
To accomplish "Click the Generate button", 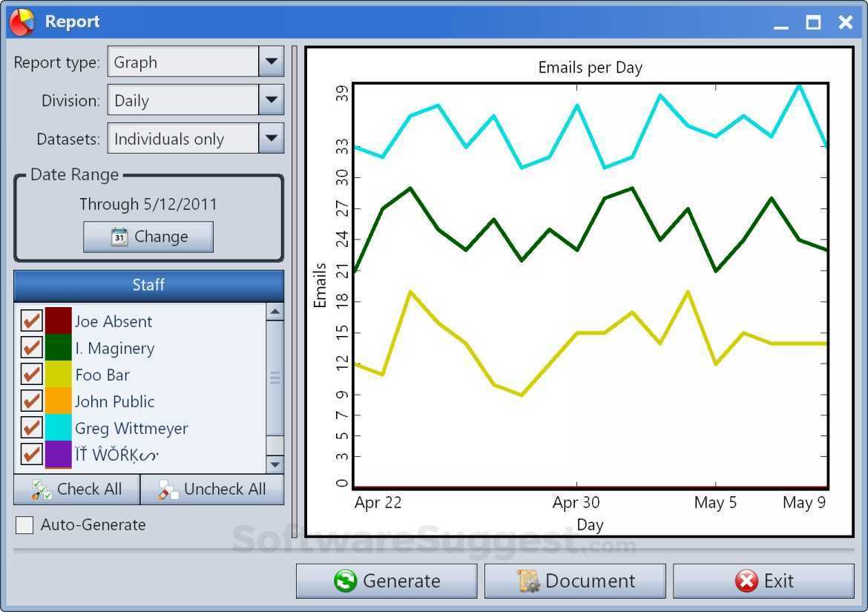I will (x=387, y=581).
